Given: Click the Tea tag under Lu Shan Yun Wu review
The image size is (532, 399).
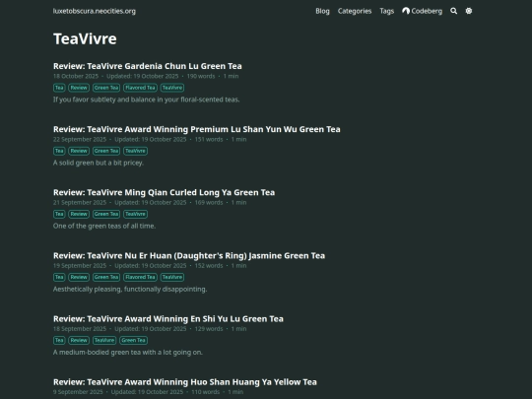Looking at the screenshot, I should (59, 151).
